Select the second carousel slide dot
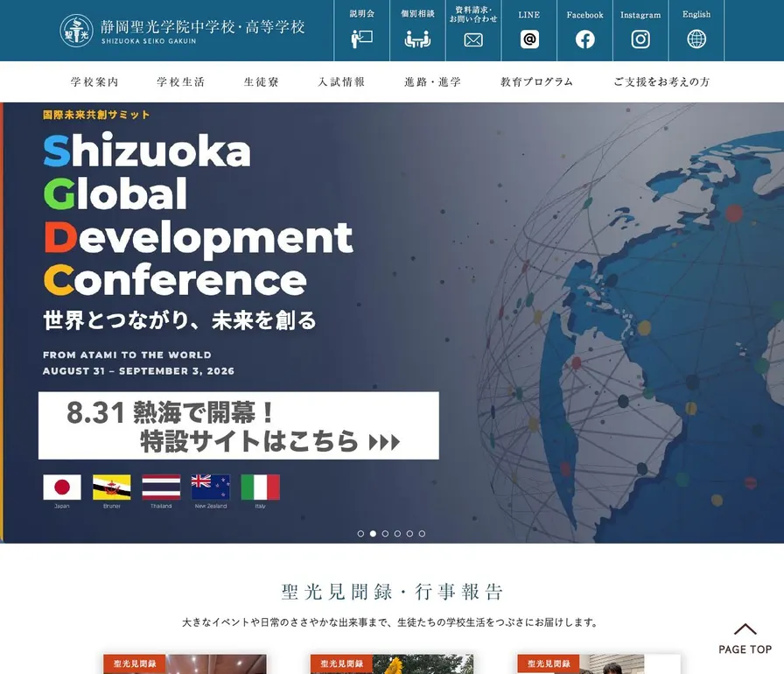The image size is (784, 674). click(x=373, y=533)
